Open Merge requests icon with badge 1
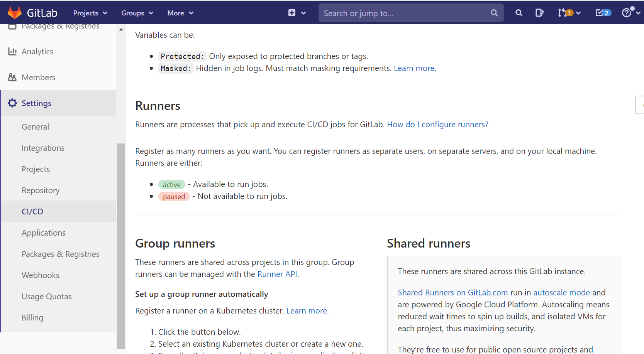The width and height of the screenshot is (644, 354). (x=565, y=13)
